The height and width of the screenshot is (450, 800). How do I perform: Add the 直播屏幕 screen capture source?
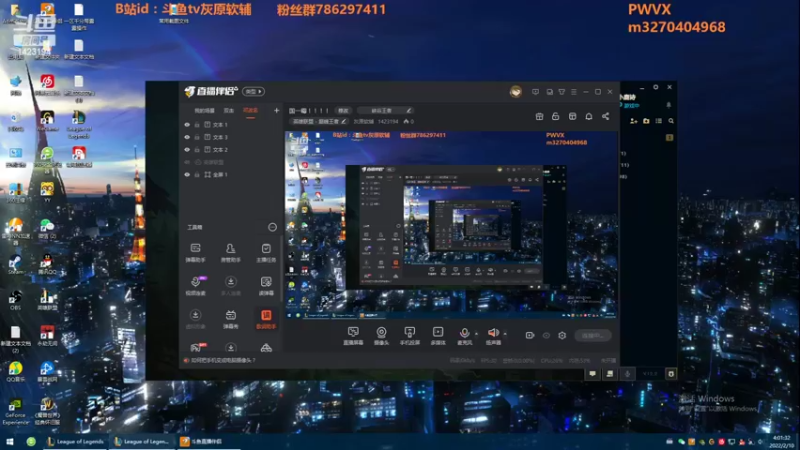click(353, 336)
